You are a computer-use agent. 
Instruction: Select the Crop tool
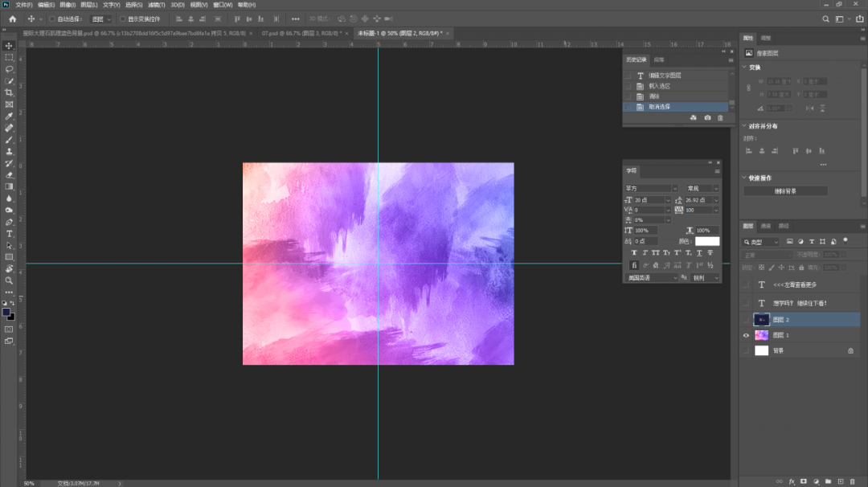(9, 92)
